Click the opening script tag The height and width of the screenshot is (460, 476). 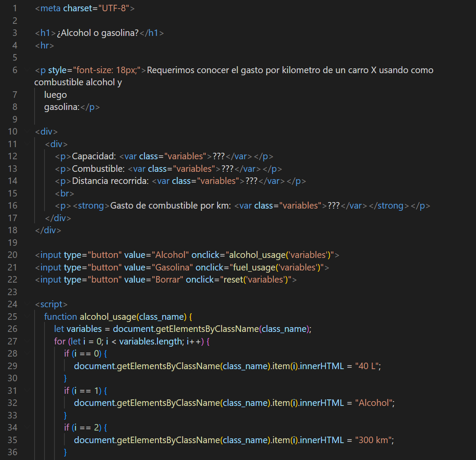(51, 304)
